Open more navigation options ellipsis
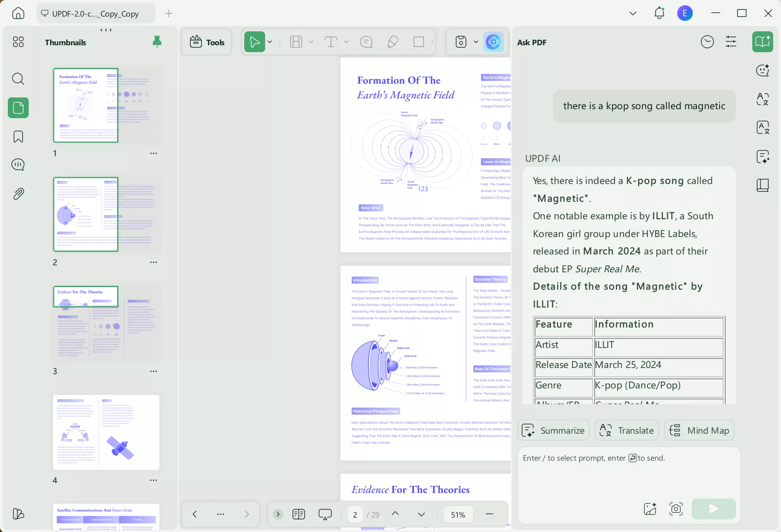Screen dimensions: 781x532 [x=221, y=514]
